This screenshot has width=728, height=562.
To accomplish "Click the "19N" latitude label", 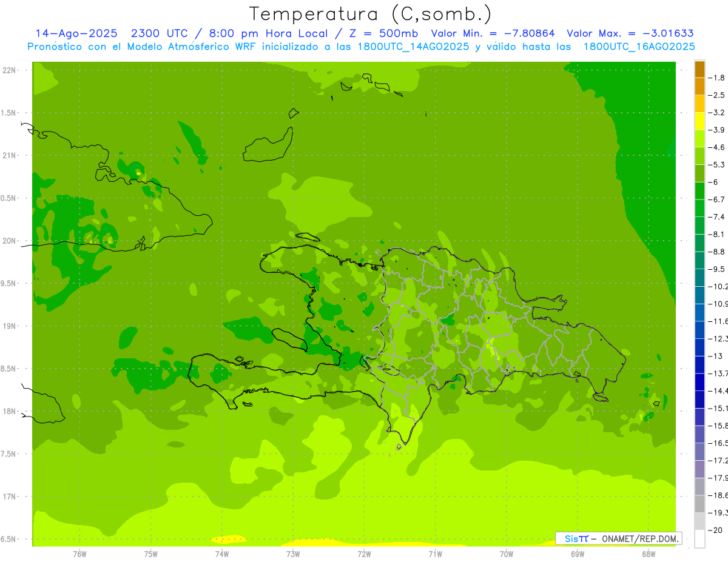I will click(x=9, y=326).
